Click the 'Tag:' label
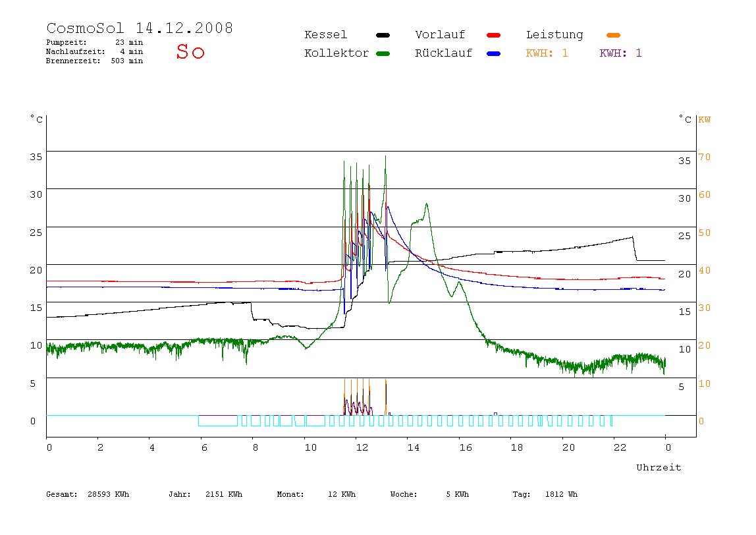The image size is (756, 535). [521, 494]
